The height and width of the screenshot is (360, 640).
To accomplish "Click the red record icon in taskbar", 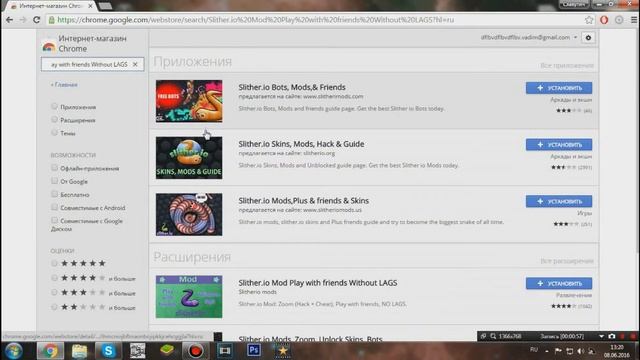I will point(196,351).
